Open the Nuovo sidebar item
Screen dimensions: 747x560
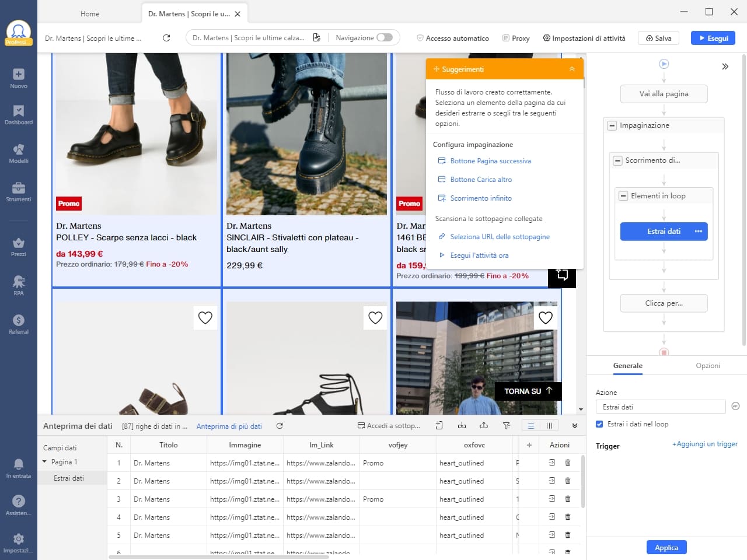(x=19, y=78)
